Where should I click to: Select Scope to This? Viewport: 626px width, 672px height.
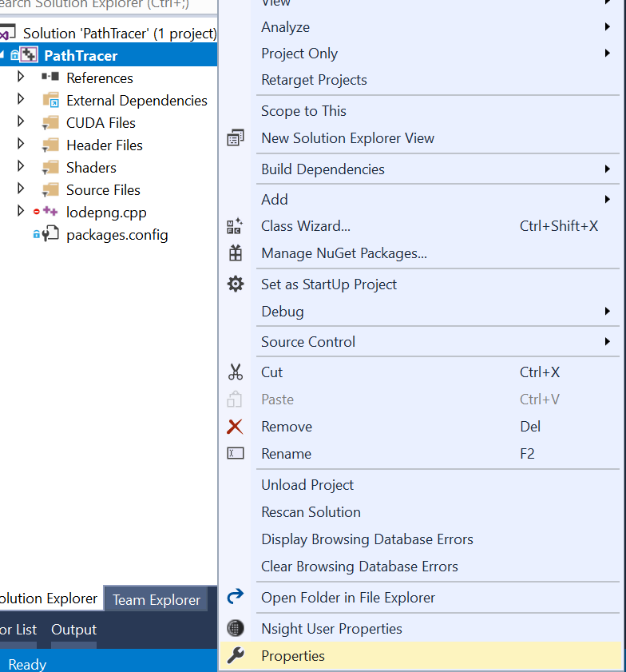(420, 111)
